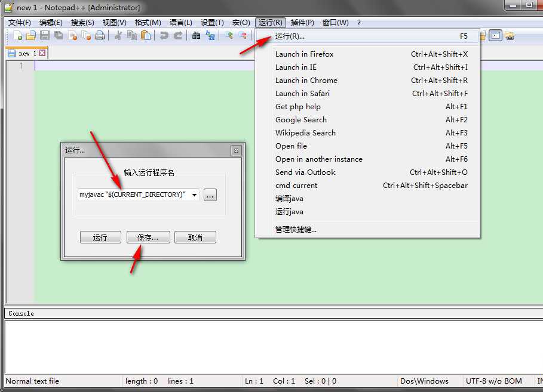
Task: Choose 运行java menu entry
Action: click(368, 212)
